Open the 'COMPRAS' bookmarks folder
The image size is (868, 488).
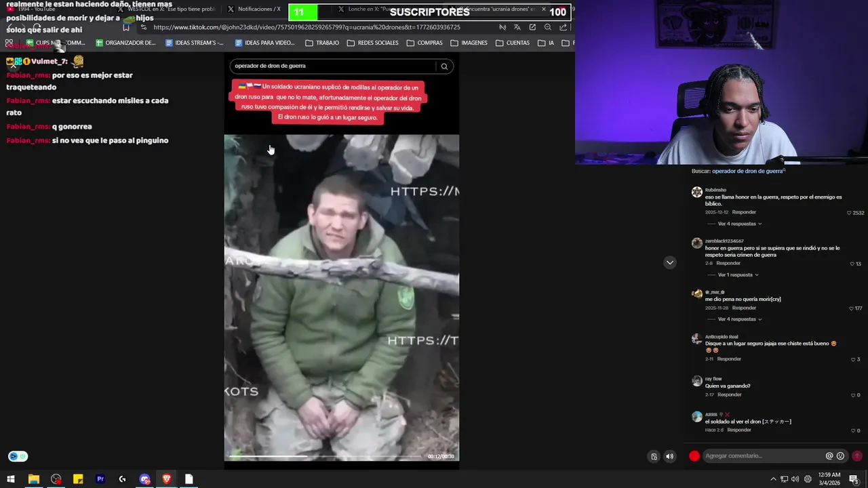coord(425,43)
